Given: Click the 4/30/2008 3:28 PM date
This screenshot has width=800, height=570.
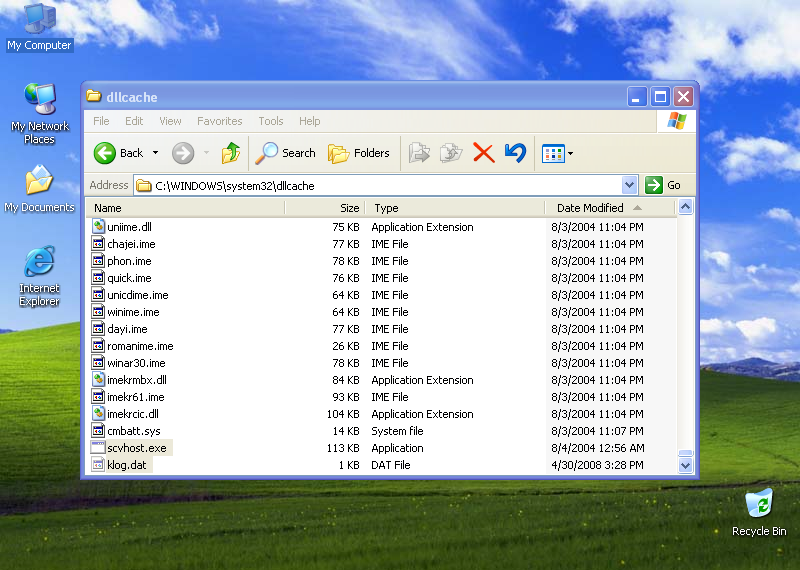Looking at the screenshot, I should click(x=597, y=465).
